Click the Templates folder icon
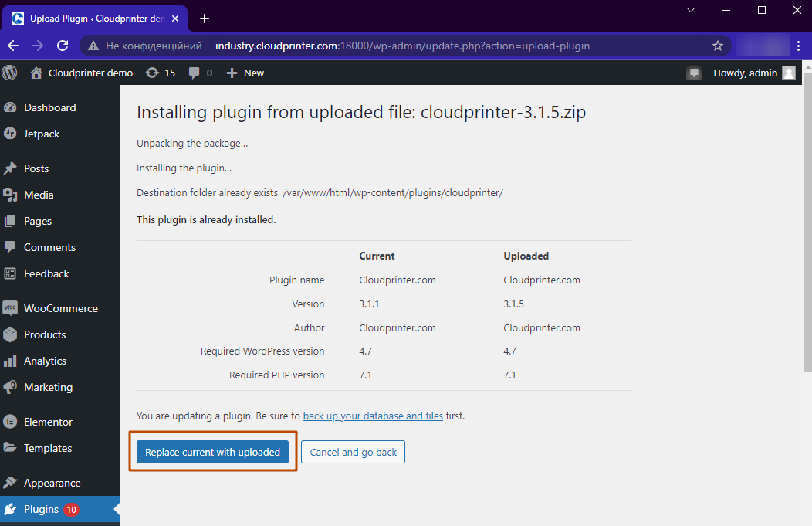The width and height of the screenshot is (812, 526). 10,448
